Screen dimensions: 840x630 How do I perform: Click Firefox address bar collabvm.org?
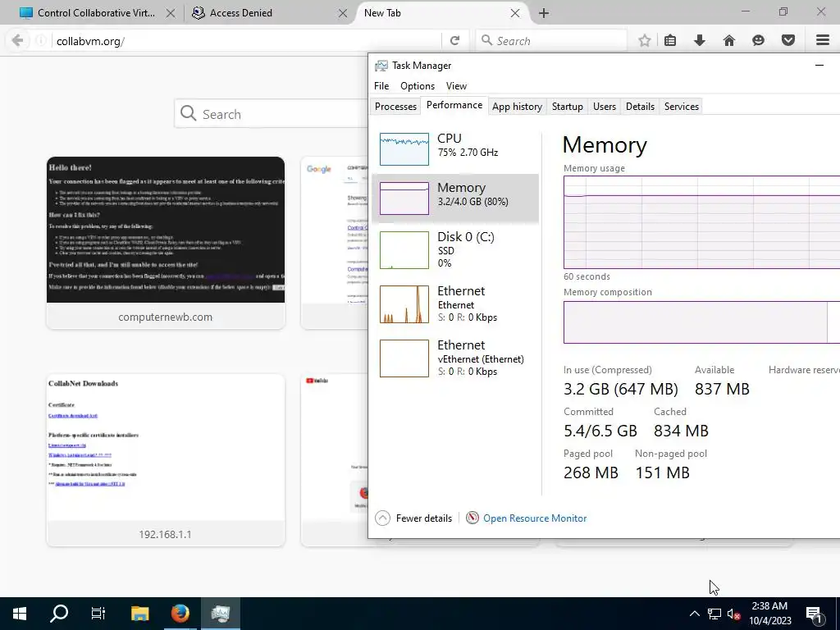(246, 41)
